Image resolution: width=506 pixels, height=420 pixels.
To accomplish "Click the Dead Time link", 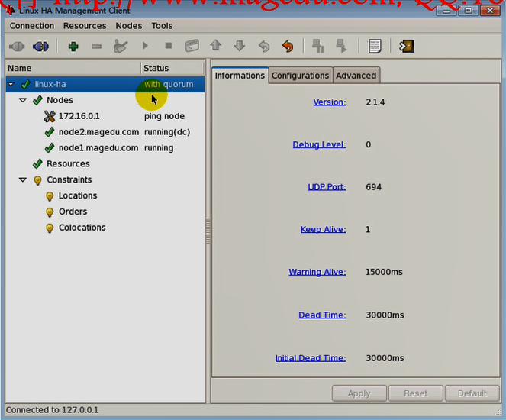I will click(322, 315).
